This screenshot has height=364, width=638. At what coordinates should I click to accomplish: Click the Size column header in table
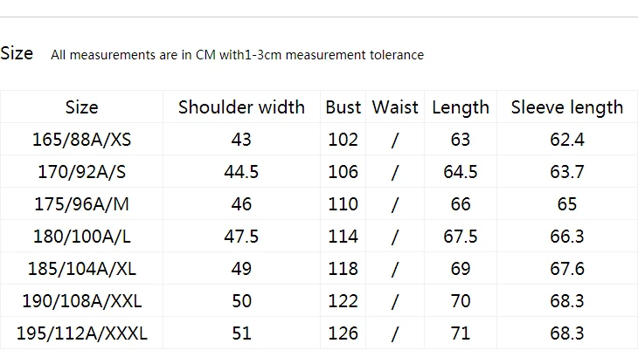coord(82,107)
